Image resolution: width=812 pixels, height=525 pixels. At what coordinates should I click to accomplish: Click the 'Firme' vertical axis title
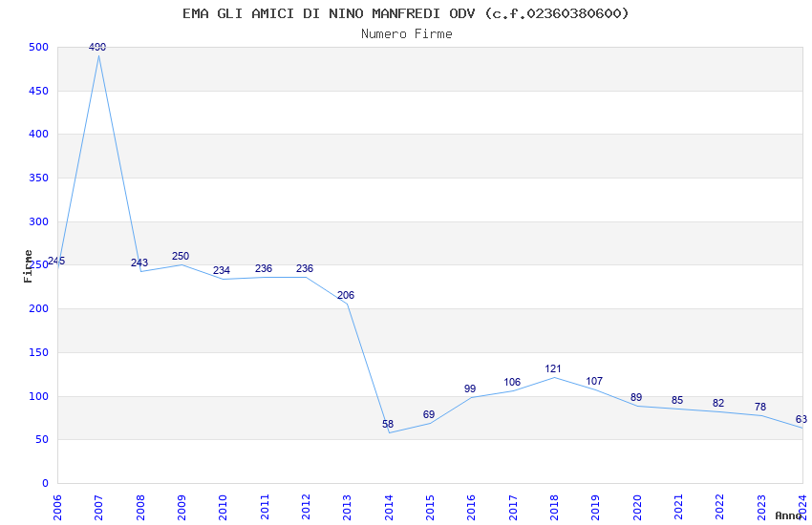click(28, 266)
